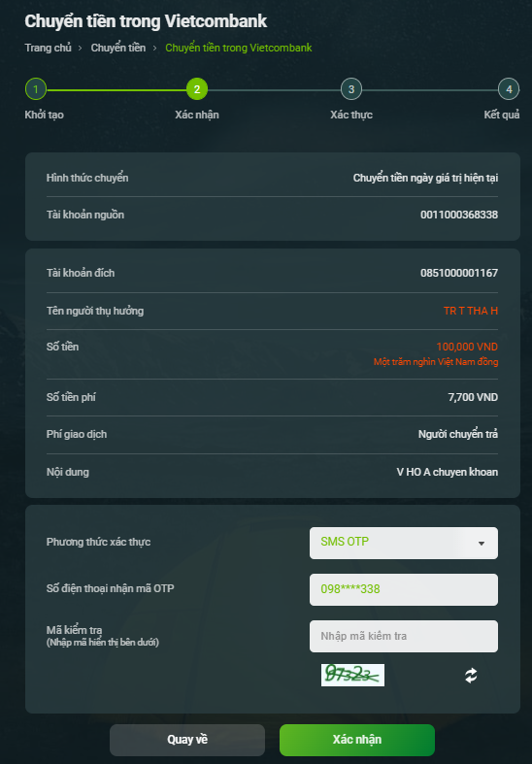Open the SMS OTP dropdown arrow

(x=482, y=544)
